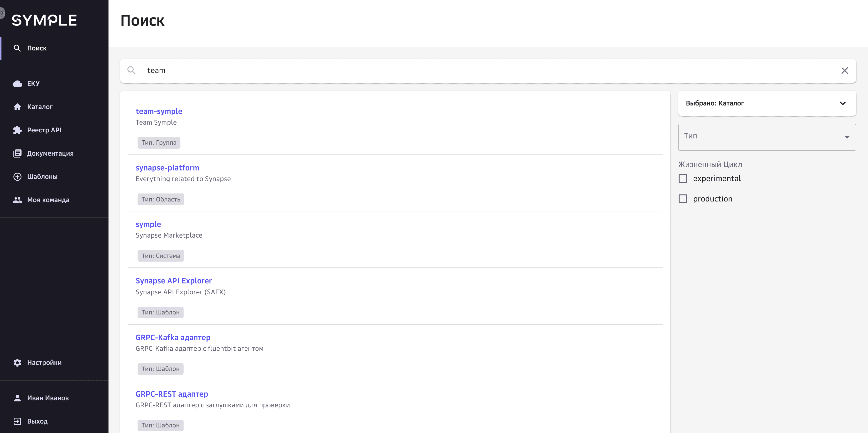The height and width of the screenshot is (433, 868).
Task: Select Поиск in sidebar menu
Action: click(x=37, y=48)
